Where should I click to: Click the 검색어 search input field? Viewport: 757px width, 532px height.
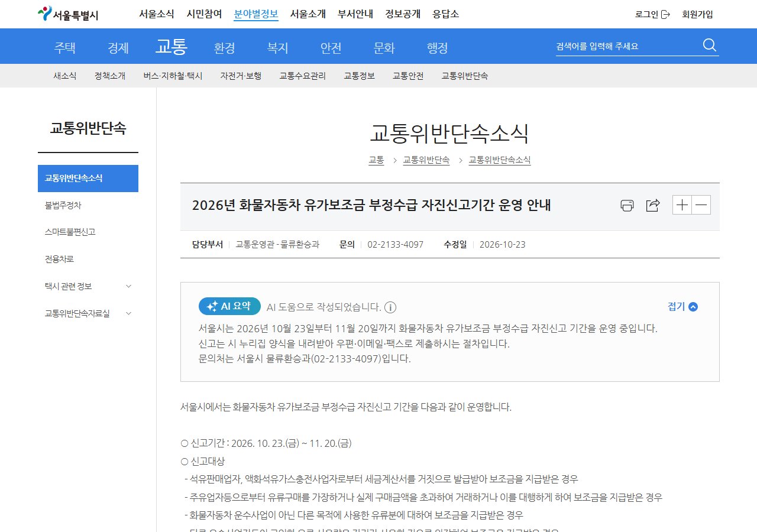pos(627,46)
